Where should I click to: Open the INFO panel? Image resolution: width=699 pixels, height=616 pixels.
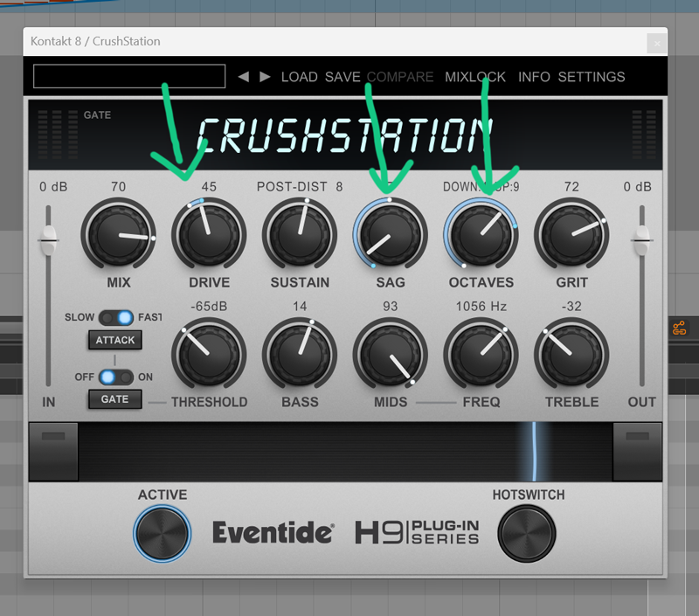(534, 77)
